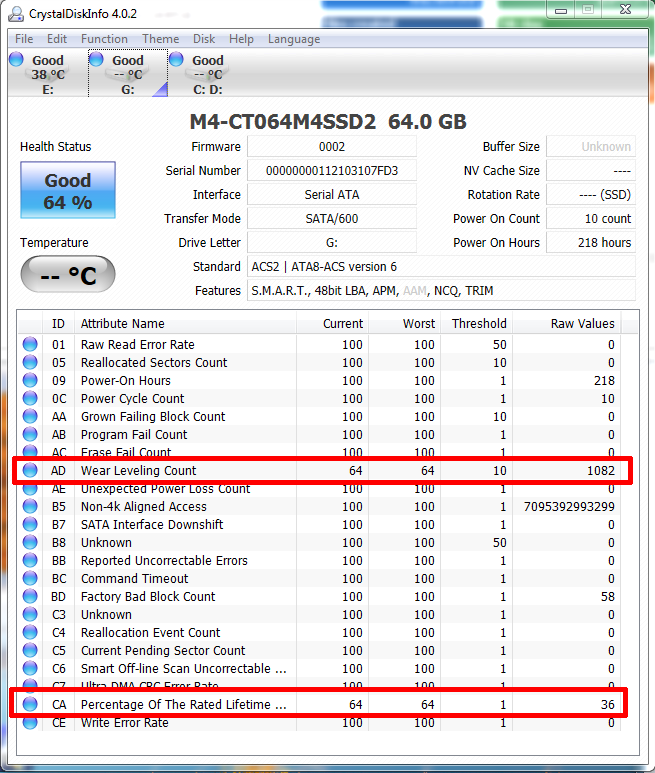
Task: Click the status orb for attribute B8 Unknown
Action: 30,542
